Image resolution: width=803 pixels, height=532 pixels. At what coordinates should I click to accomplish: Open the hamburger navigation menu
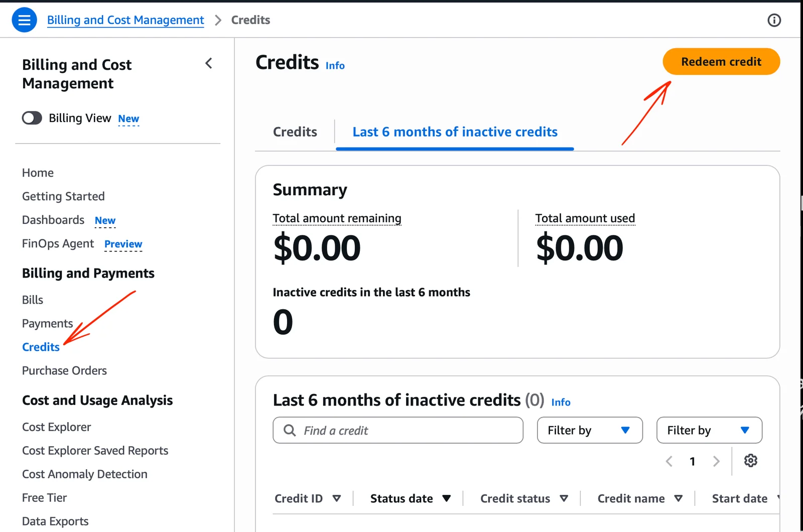point(24,20)
